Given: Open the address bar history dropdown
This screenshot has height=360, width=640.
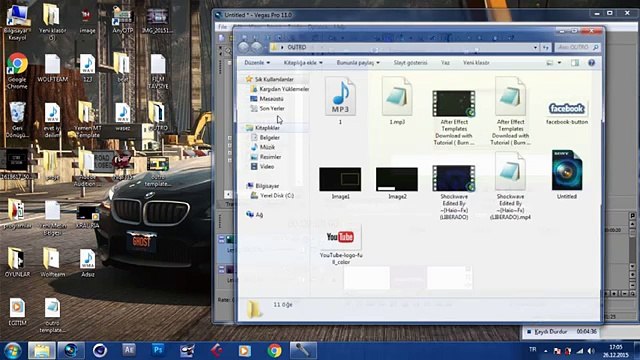Looking at the screenshot, I should (x=535, y=47).
